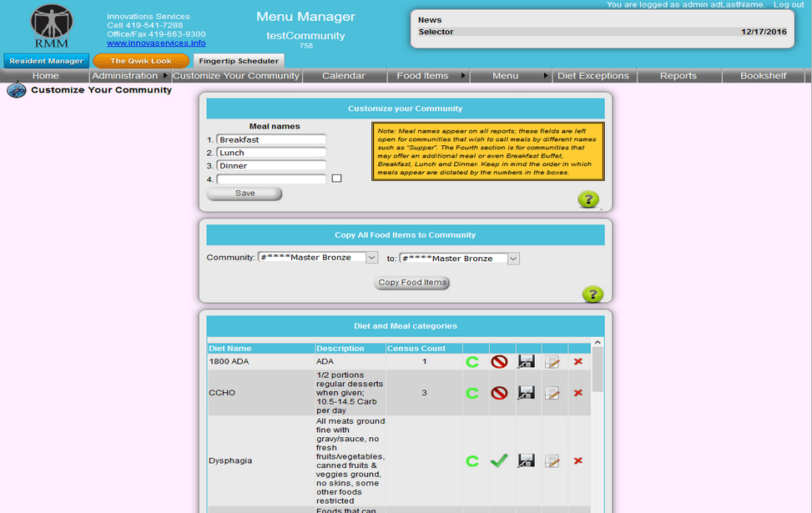Open the edit pencil icon for CCHO diet
This screenshot has width=812, height=513.
point(552,392)
